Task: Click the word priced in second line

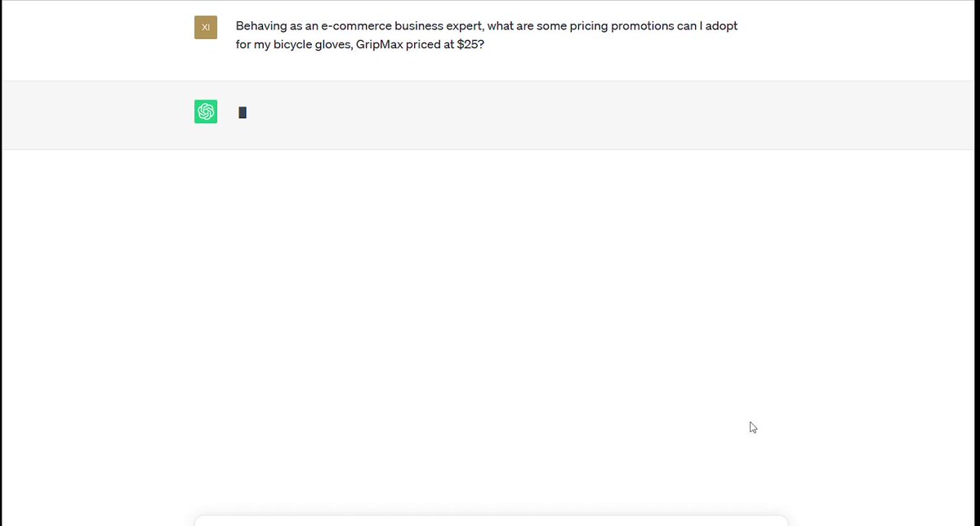Action: (422, 44)
